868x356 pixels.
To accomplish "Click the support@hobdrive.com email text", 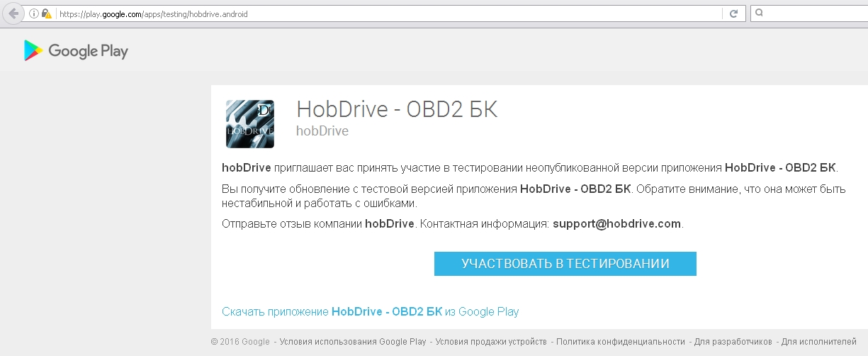I will 617,223.
